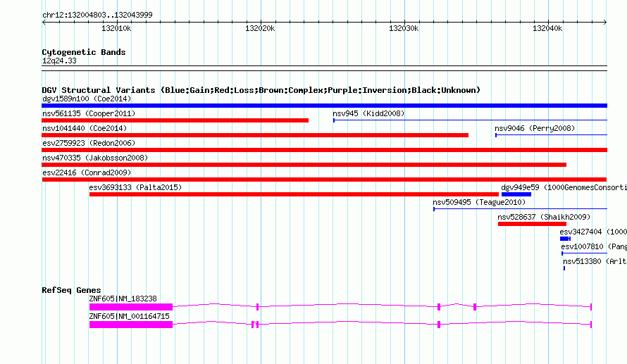Click the dgv949e59 (1000GenomesConsorti label
Screen dimensions: 627x364
pos(564,187)
